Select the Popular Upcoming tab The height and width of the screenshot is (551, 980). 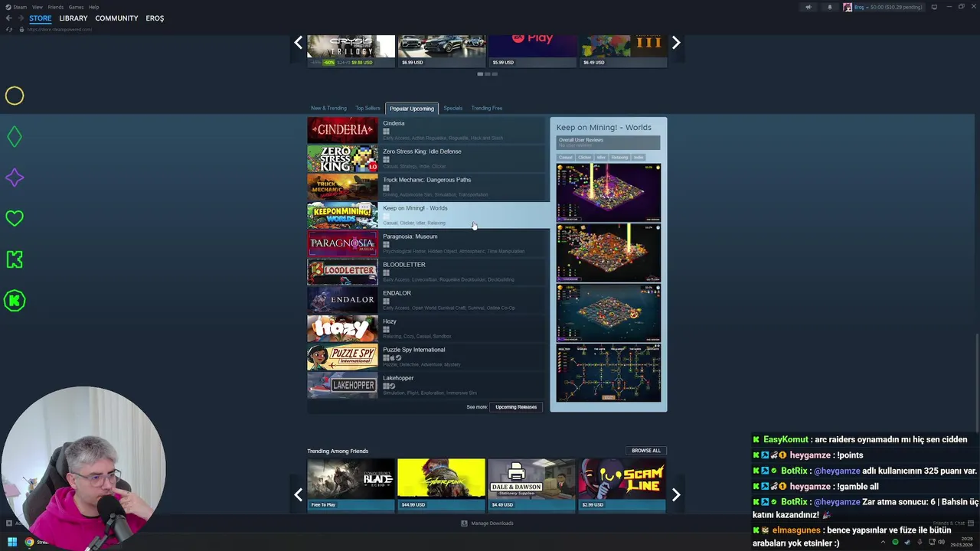click(x=411, y=109)
